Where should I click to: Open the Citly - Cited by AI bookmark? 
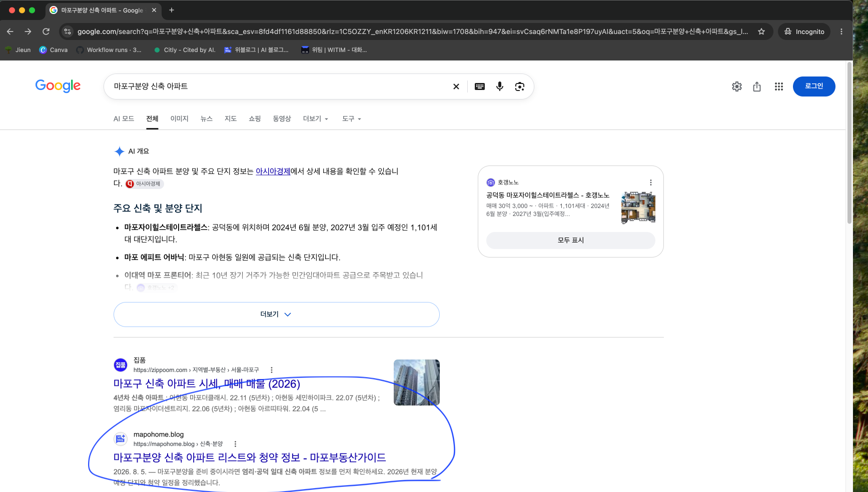click(x=185, y=50)
